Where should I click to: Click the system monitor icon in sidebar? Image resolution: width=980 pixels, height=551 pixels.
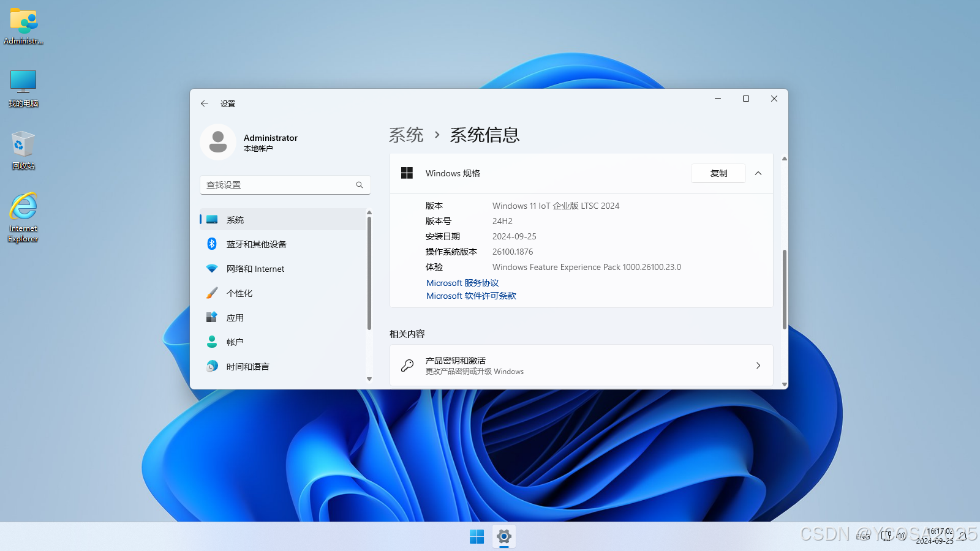point(212,219)
